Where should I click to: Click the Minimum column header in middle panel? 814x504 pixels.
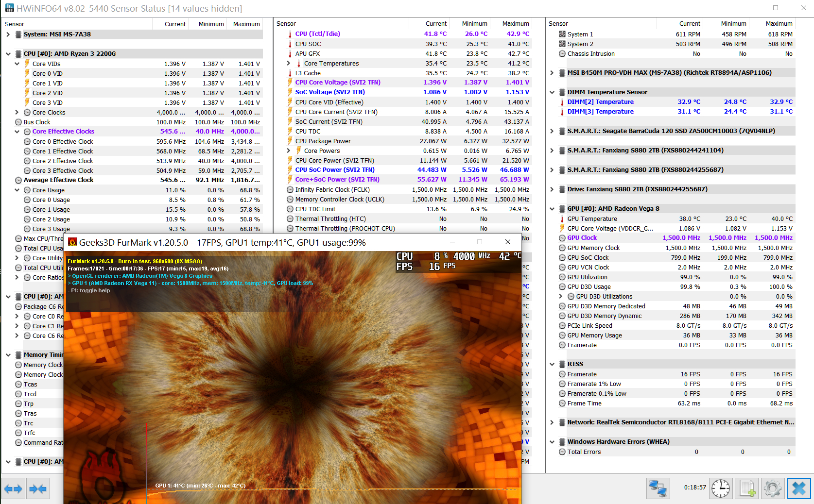[x=469, y=23]
